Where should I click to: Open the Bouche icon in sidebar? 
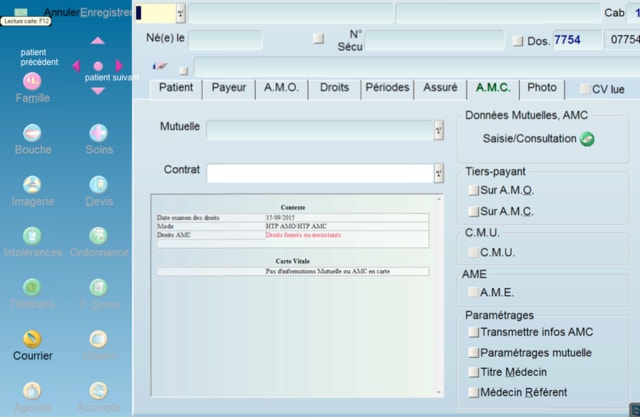click(x=32, y=134)
